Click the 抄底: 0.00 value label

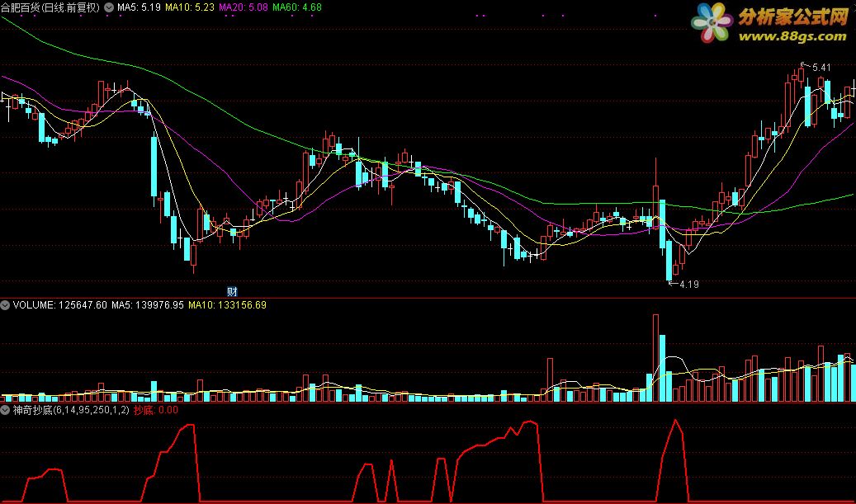(x=155, y=410)
